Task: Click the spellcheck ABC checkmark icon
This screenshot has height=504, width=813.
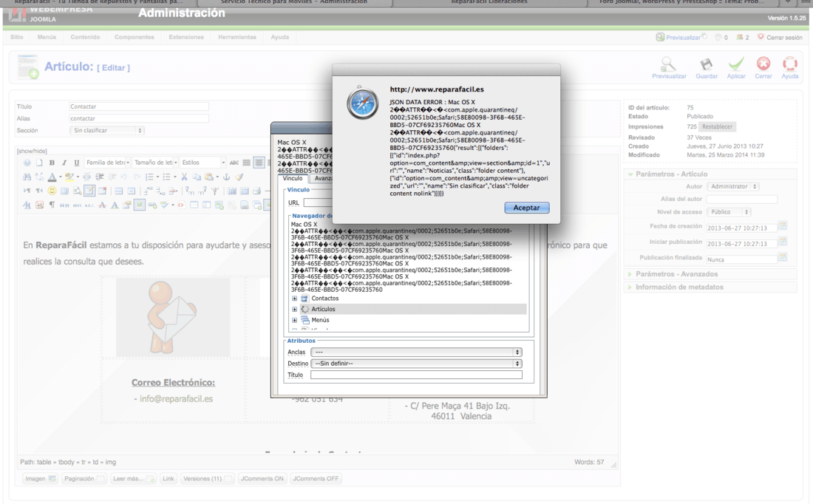Action: click(164, 205)
